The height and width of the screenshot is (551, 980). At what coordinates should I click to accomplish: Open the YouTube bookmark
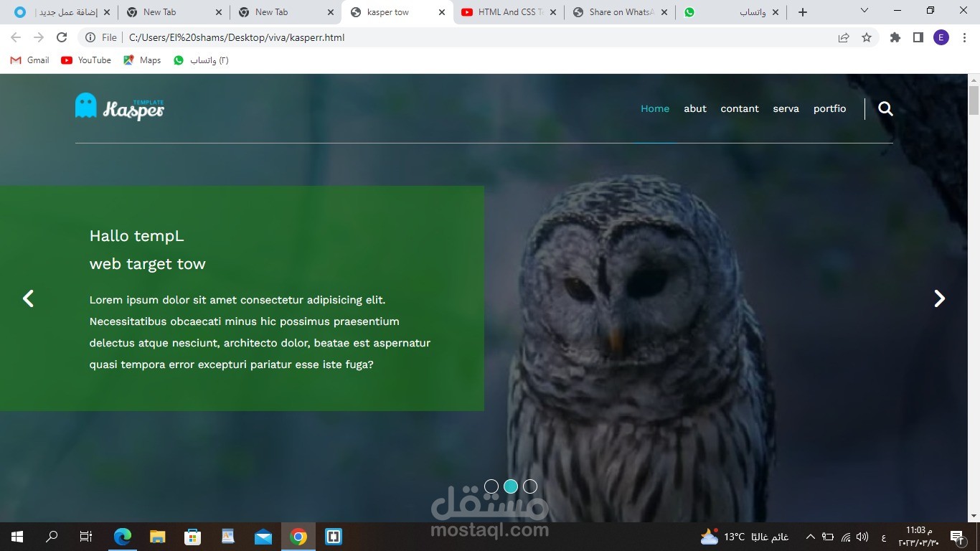pyautogui.click(x=85, y=60)
